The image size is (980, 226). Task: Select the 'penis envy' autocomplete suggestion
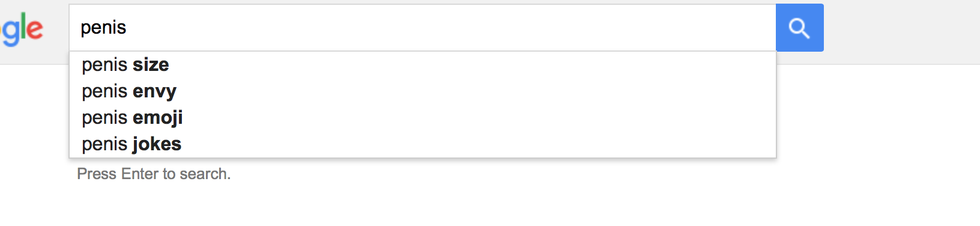423,91
